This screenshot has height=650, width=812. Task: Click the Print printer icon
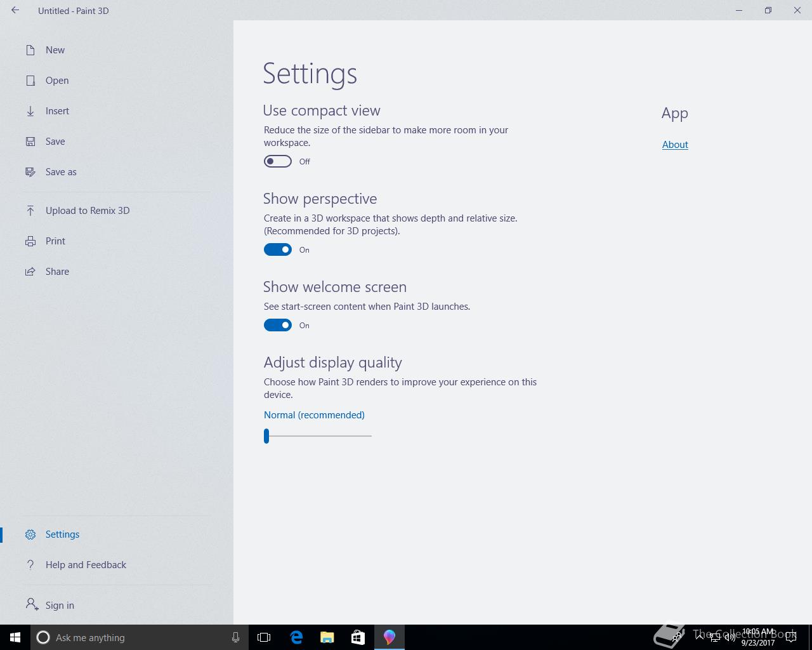pos(30,241)
